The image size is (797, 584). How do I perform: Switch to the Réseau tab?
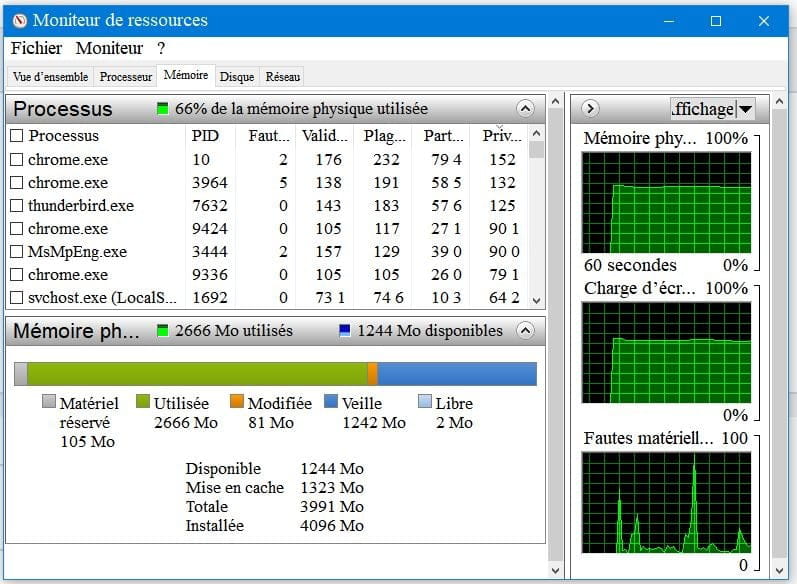pos(283,77)
